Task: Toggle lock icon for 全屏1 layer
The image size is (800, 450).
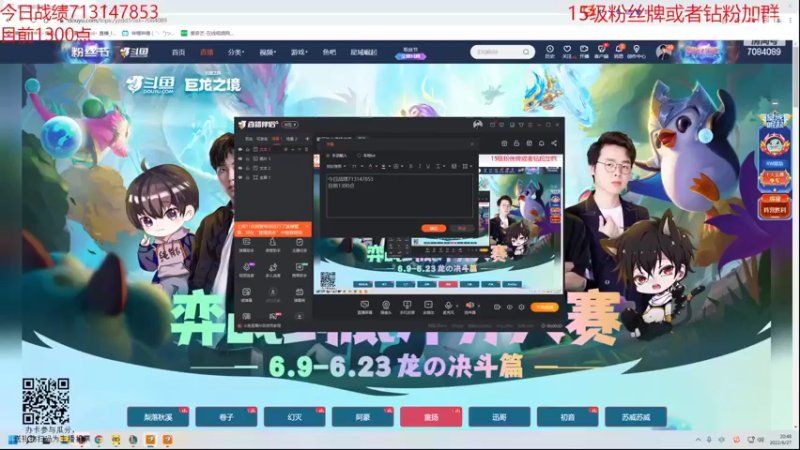Action: (x=247, y=178)
